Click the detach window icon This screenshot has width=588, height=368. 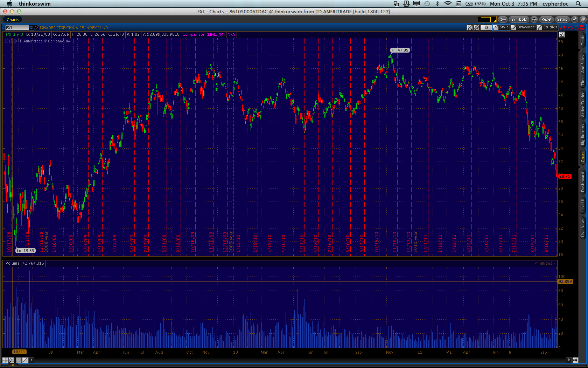tap(583, 19)
